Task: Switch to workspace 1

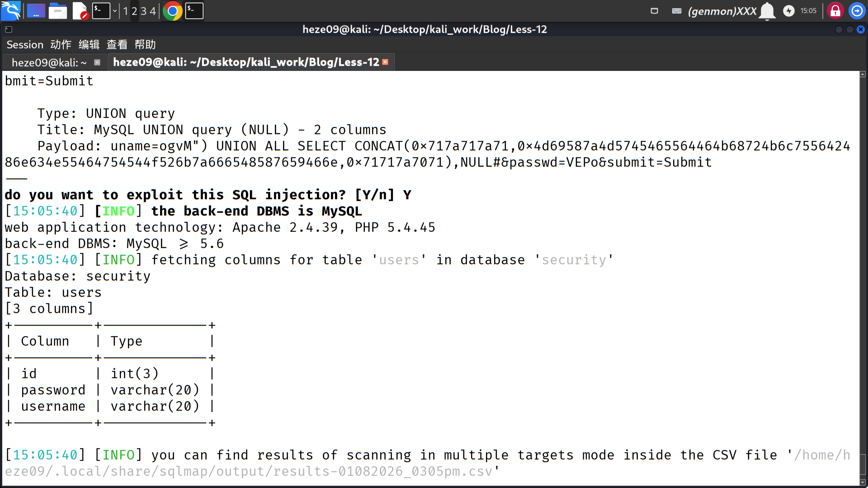Action: [x=126, y=11]
